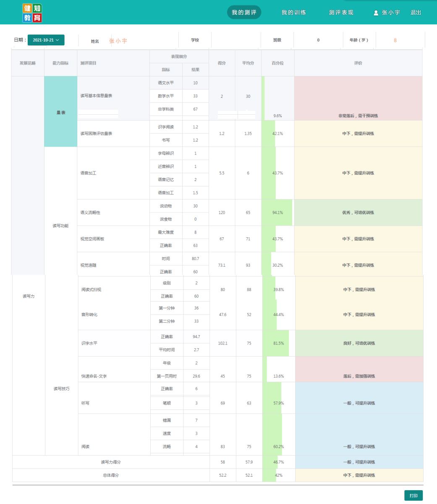Open the 我的训练 tab

pos(293,13)
